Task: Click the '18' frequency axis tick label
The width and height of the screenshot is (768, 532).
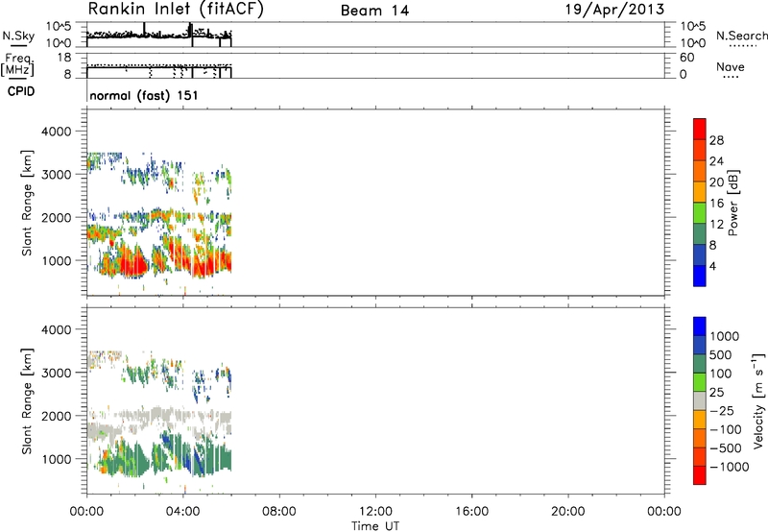Action: [64, 58]
